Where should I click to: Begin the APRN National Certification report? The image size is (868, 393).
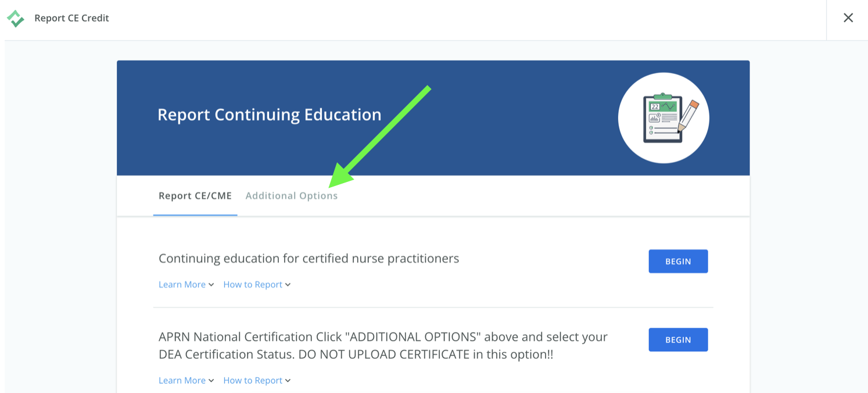pyautogui.click(x=678, y=340)
